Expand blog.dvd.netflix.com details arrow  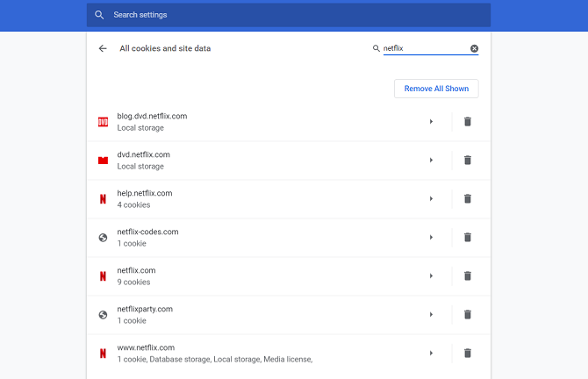tap(431, 122)
